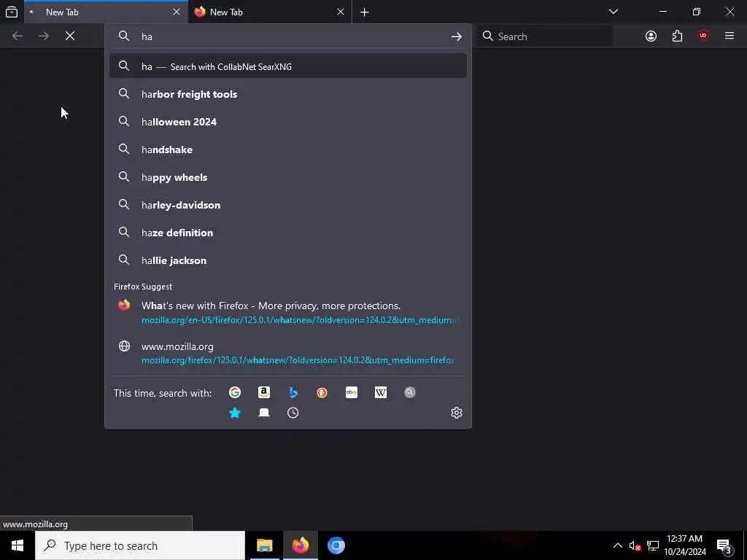Choose the 'haze definition' suggestion
Viewport: 747px width, 560px height.
click(287, 233)
